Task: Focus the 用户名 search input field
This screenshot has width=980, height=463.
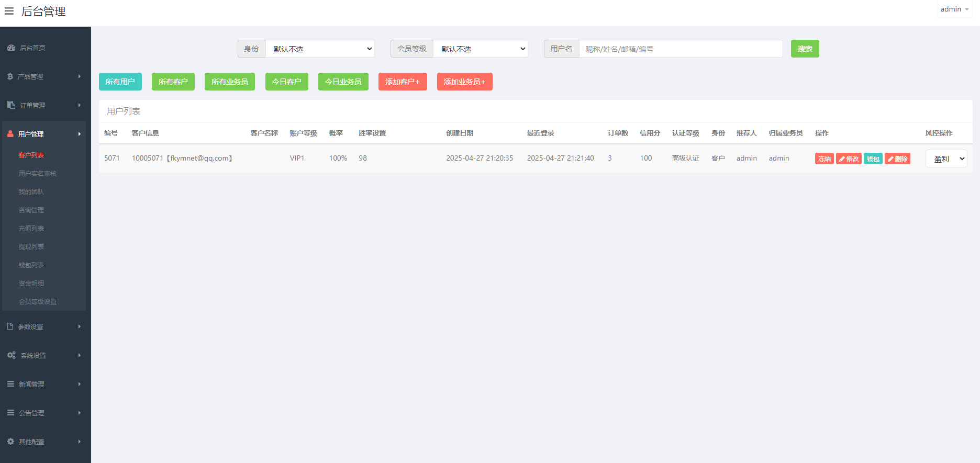Action: coord(681,49)
